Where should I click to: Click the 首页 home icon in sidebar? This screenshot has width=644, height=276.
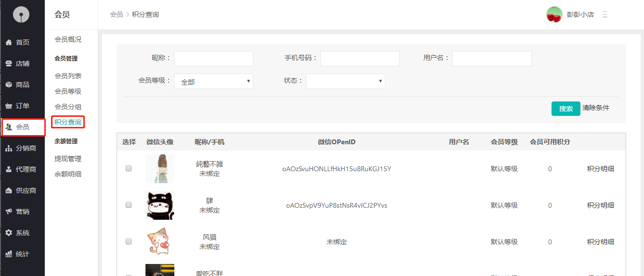[9, 42]
